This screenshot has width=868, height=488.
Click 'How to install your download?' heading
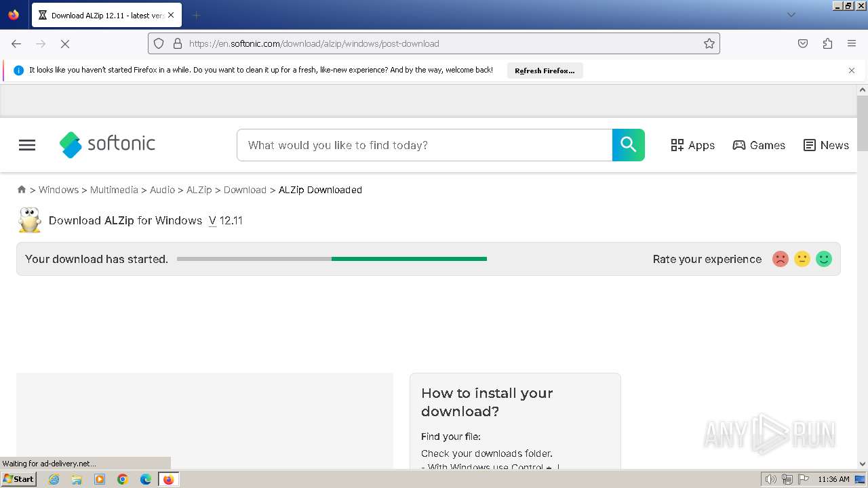(487, 402)
